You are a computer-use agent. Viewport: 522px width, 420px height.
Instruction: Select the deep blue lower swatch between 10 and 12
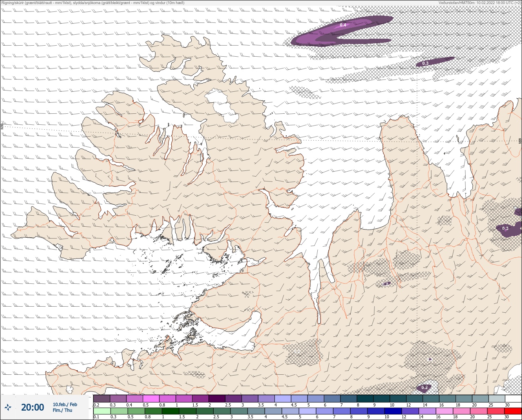pos(393,411)
